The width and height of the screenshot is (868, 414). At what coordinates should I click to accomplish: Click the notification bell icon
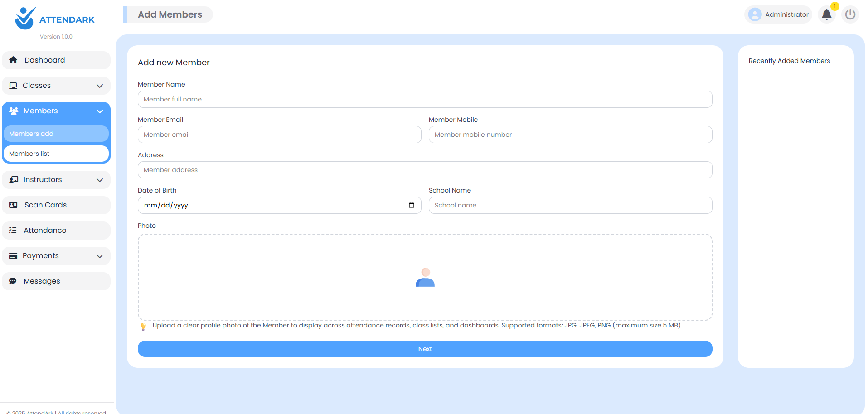(x=826, y=14)
